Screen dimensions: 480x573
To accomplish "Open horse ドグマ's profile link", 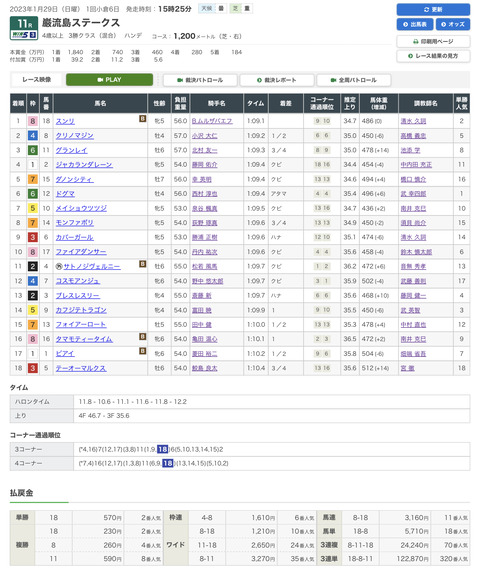I will pos(65,194).
